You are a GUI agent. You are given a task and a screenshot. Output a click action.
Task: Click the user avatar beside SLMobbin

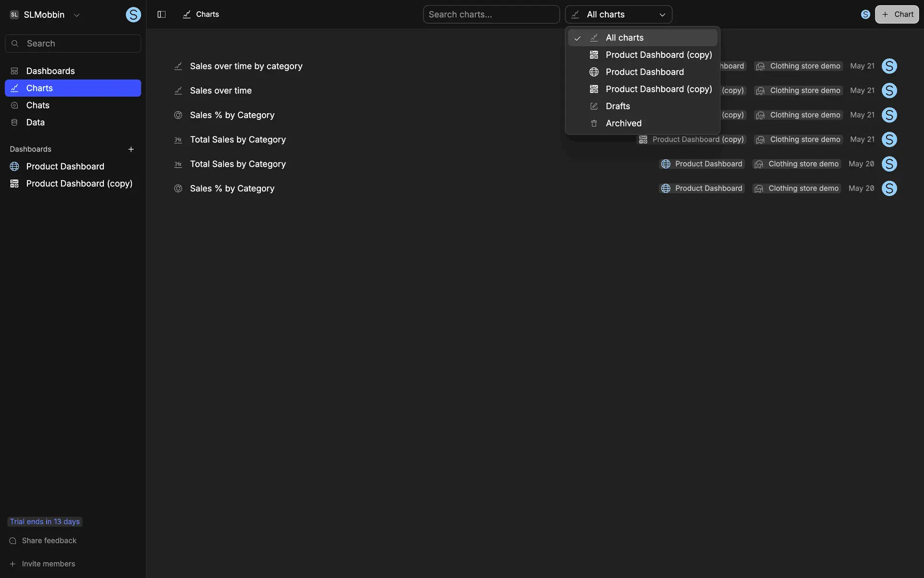pos(133,15)
